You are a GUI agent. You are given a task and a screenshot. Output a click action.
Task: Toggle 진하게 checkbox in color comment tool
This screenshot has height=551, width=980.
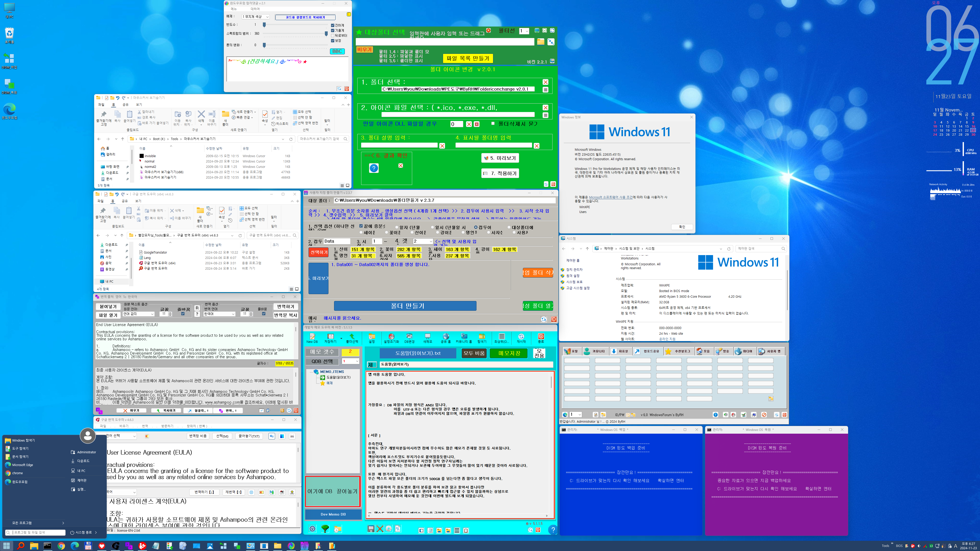pyautogui.click(x=333, y=26)
